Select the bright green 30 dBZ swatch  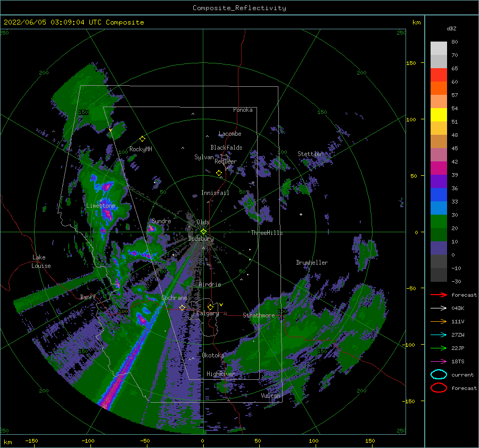[439, 222]
